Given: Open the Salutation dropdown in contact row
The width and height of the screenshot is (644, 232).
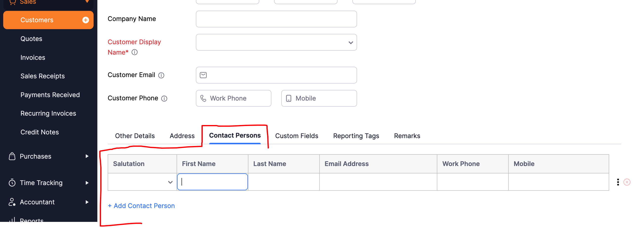Looking at the screenshot, I should 142,182.
